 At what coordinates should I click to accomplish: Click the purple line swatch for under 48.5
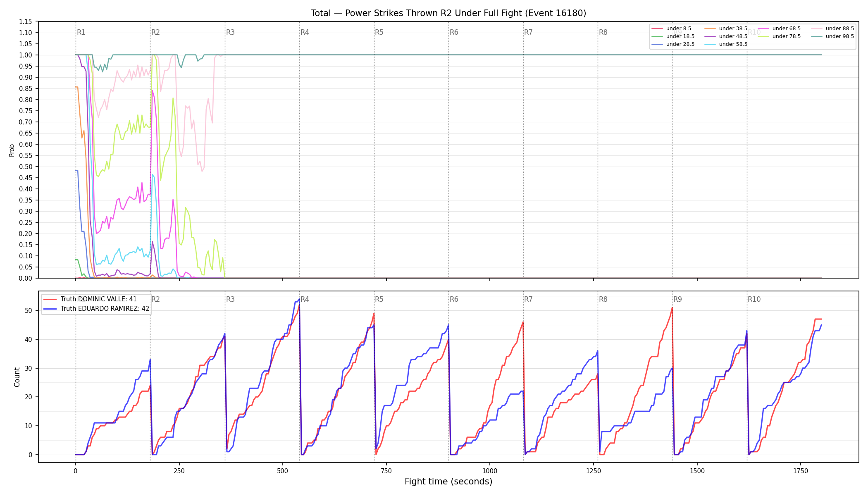click(x=709, y=36)
